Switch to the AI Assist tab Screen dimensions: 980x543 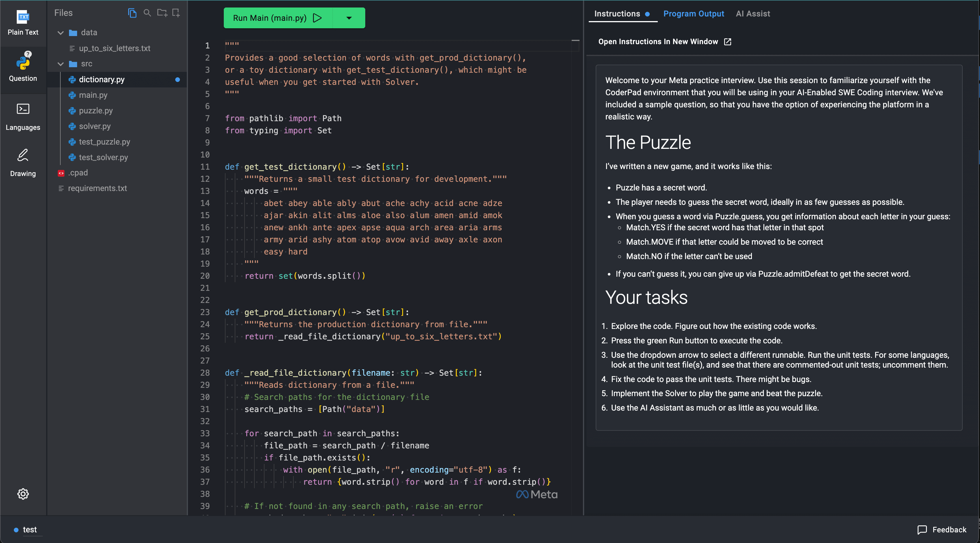pyautogui.click(x=752, y=14)
